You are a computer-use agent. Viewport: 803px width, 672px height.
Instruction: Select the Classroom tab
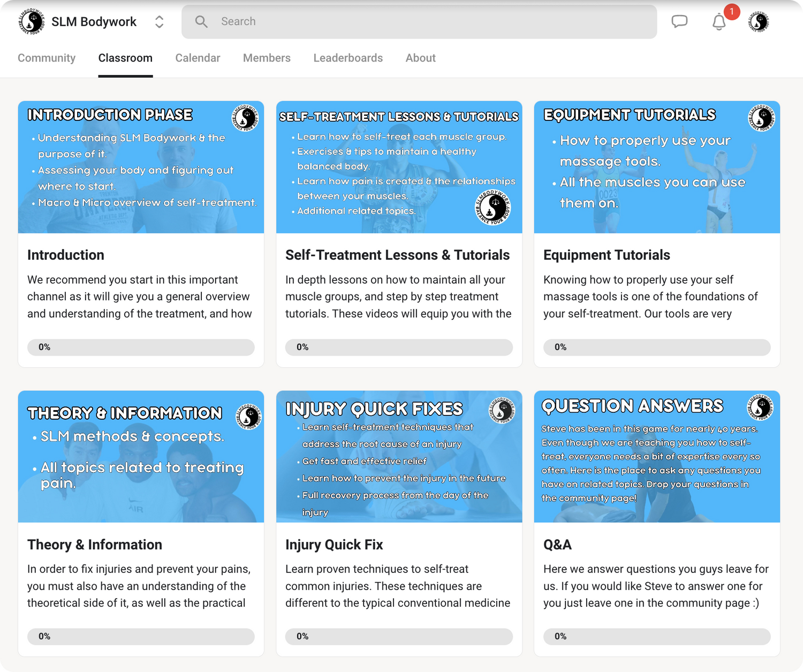pos(125,58)
